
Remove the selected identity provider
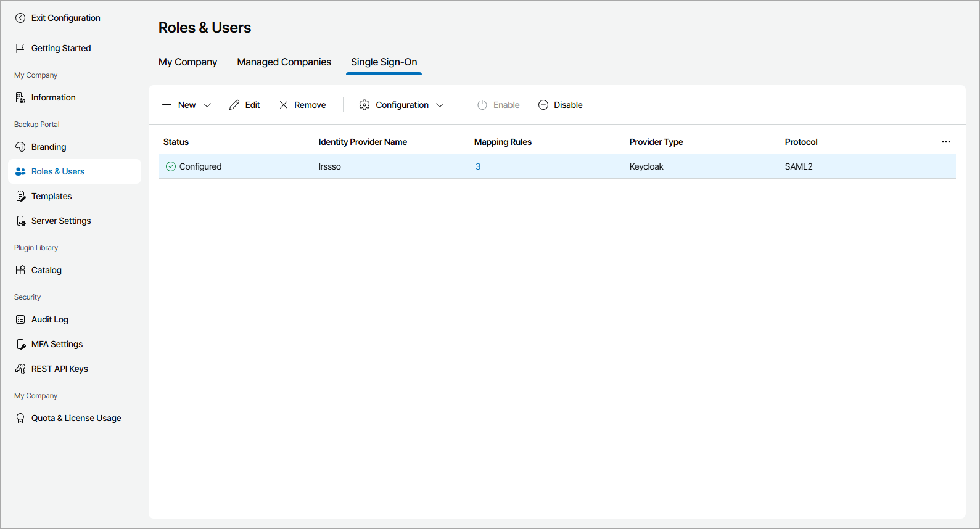click(x=303, y=105)
